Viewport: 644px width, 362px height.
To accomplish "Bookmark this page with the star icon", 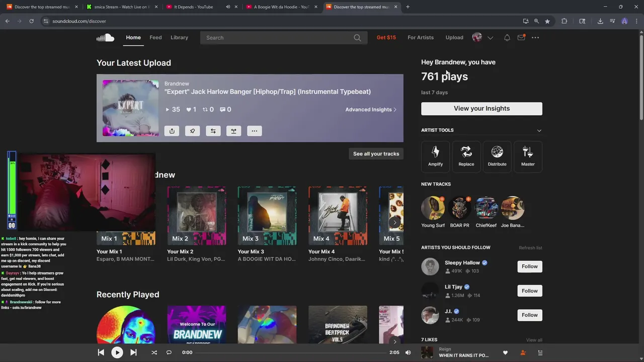I will point(547,21).
